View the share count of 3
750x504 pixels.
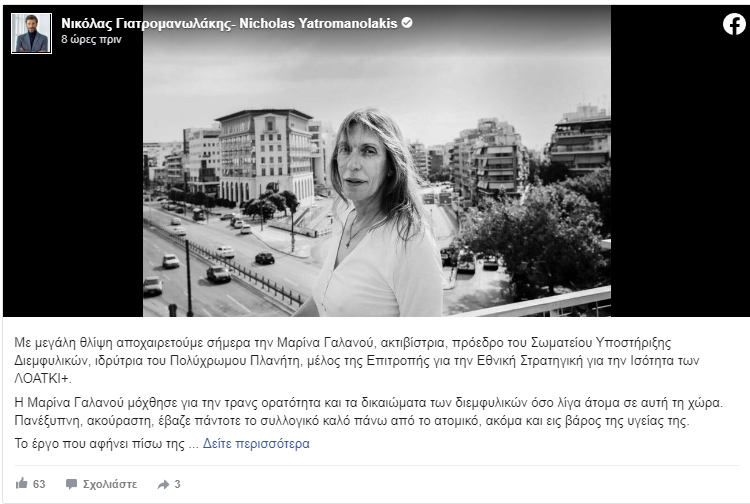(177, 484)
